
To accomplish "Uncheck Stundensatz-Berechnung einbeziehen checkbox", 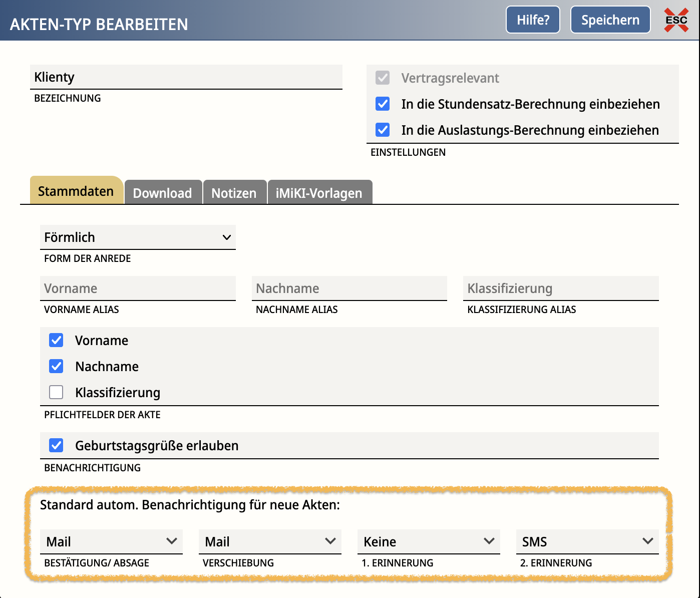I will (x=383, y=104).
